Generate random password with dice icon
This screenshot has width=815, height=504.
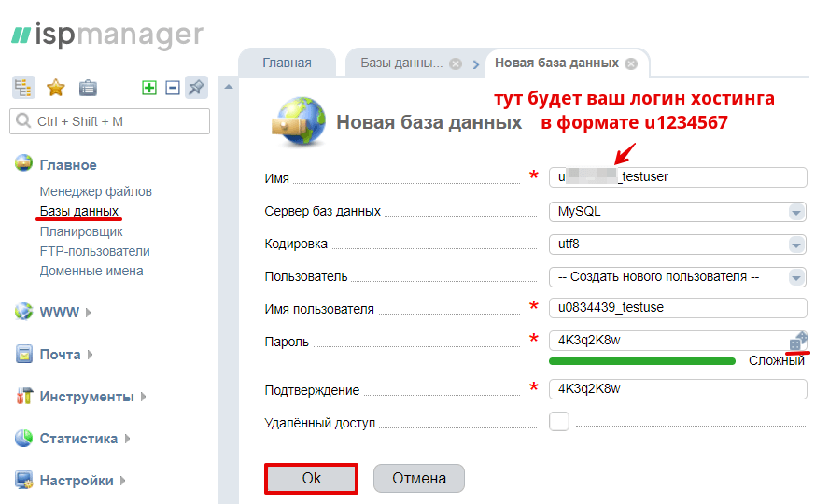pyautogui.click(x=798, y=342)
